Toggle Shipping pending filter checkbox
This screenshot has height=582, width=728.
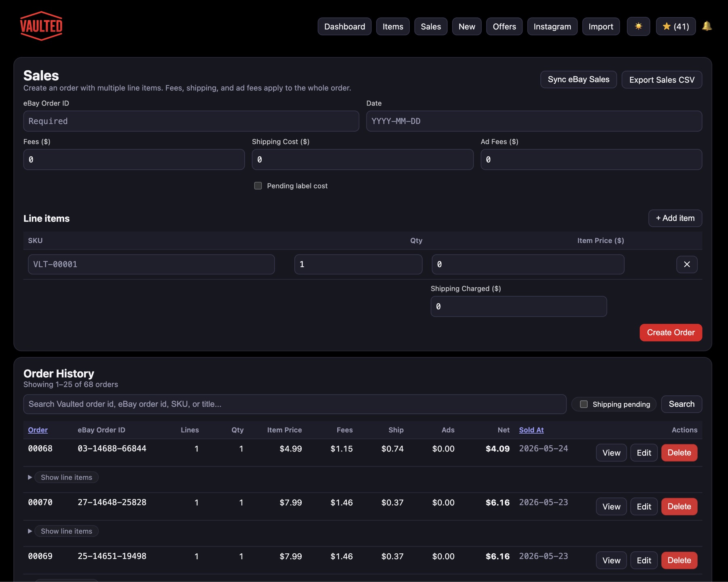pyautogui.click(x=584, y=404)
